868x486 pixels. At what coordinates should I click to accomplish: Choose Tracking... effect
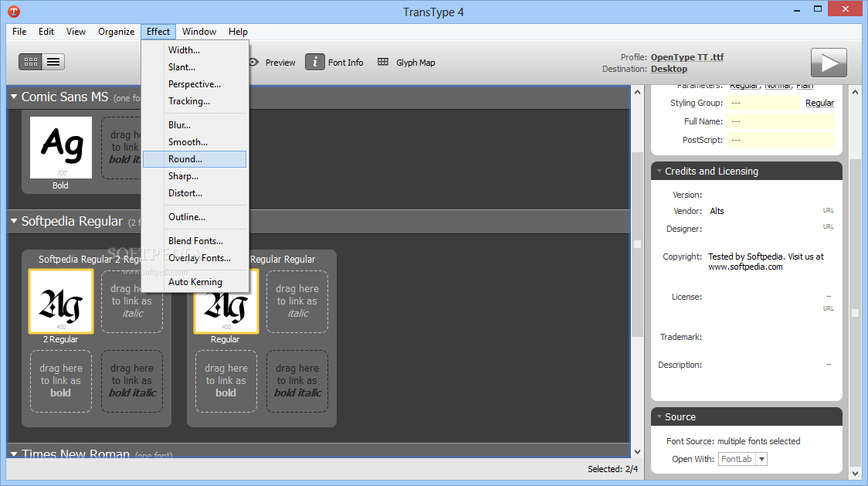click(x=195, y=101)
